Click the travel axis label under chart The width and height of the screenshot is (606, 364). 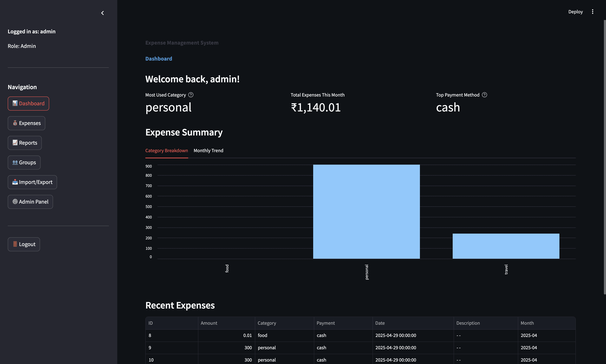click(x=506, y=269)
